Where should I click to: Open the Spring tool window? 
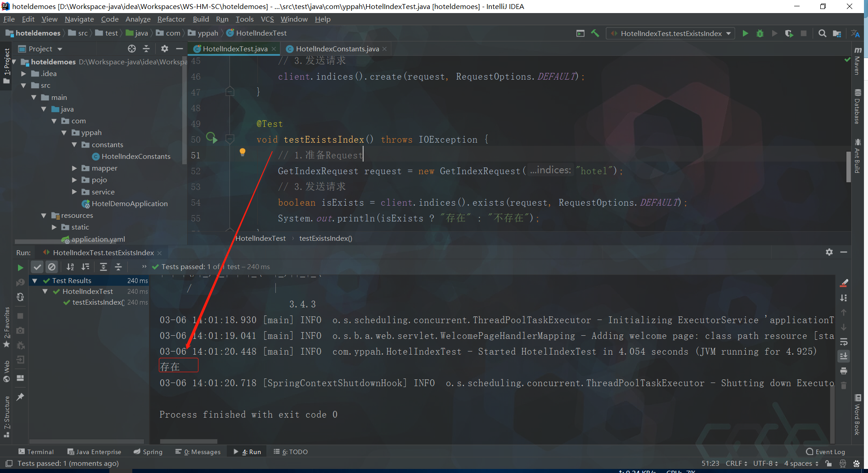tap(148, 452)
